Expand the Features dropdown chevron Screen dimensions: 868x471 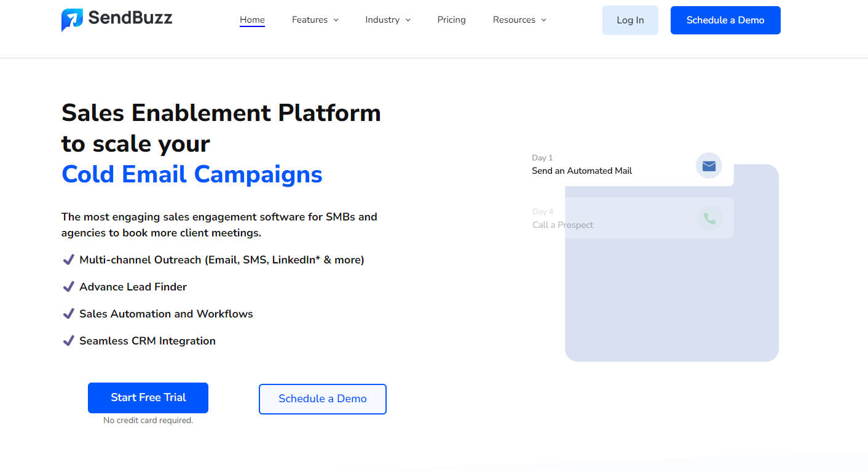[336, 20]
